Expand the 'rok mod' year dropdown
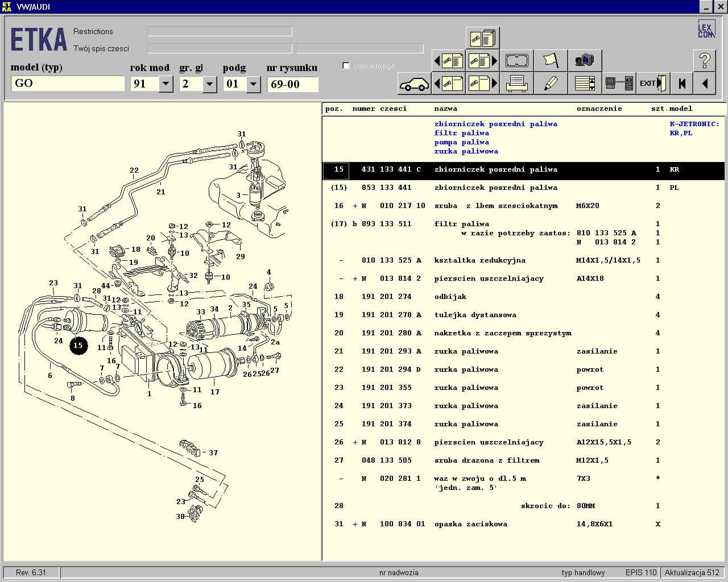 click(x=166, y=84)
